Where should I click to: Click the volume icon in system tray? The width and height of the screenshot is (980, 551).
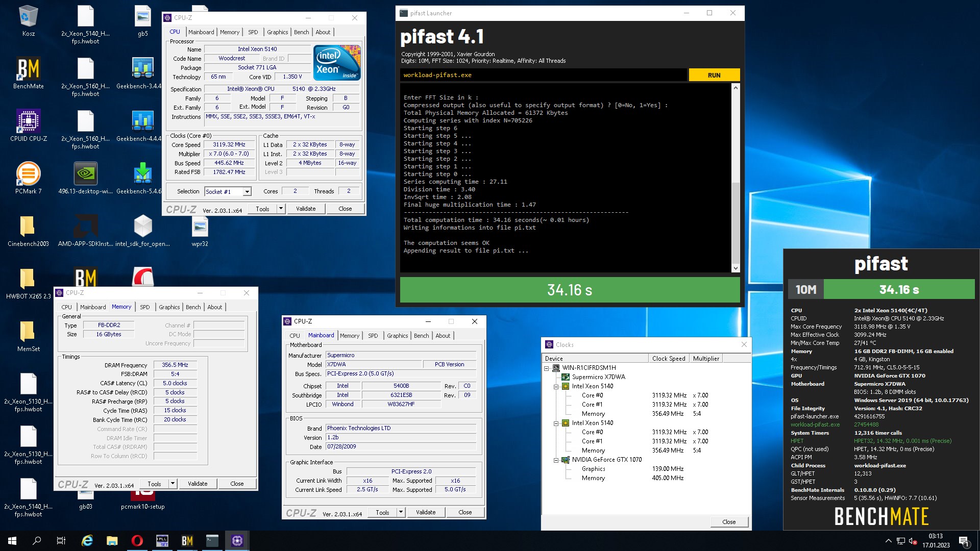[913, 541]
